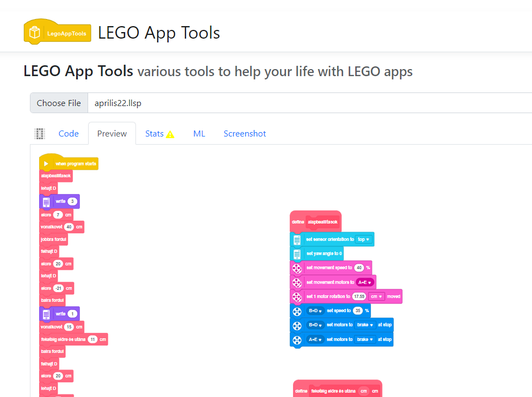Image resolution: width=532 pixels, height=397 pixels.
Task: Select the hub icon on the 'write 3' block
Action: click(x=46, y=202)
